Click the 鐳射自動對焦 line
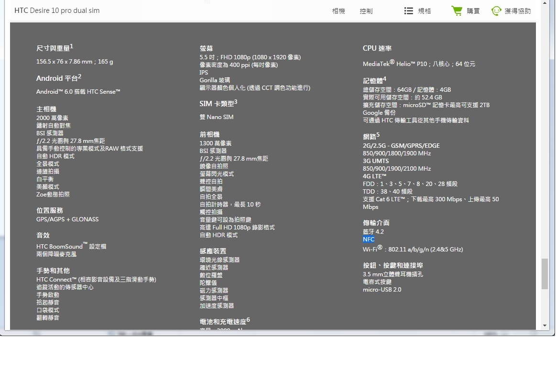 point(53,125)
